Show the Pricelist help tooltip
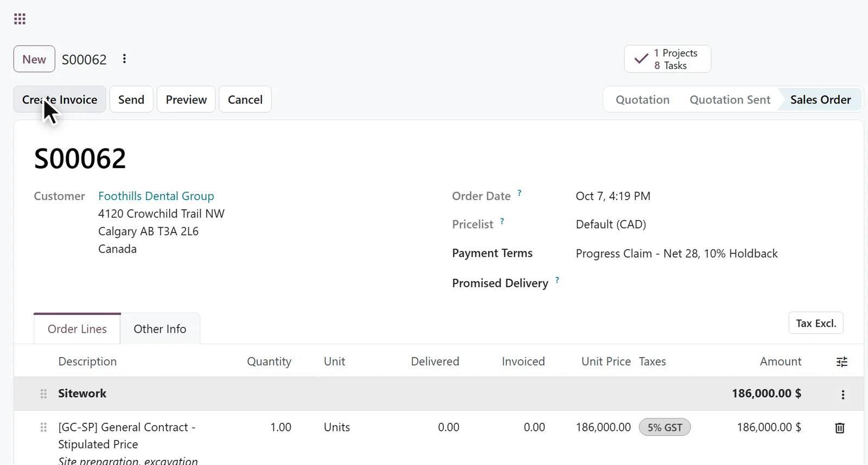868x465 pixels. coord(502,221)
